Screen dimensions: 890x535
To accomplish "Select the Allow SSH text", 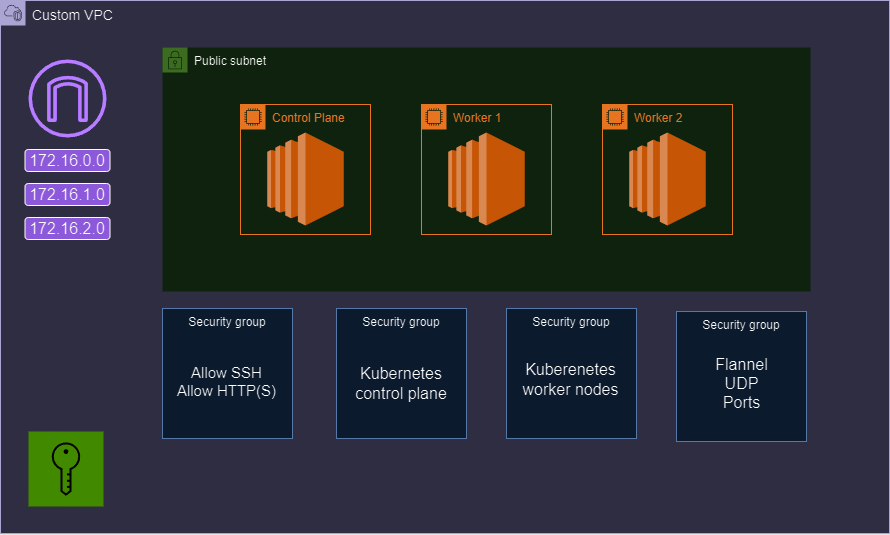I will 226,373.
